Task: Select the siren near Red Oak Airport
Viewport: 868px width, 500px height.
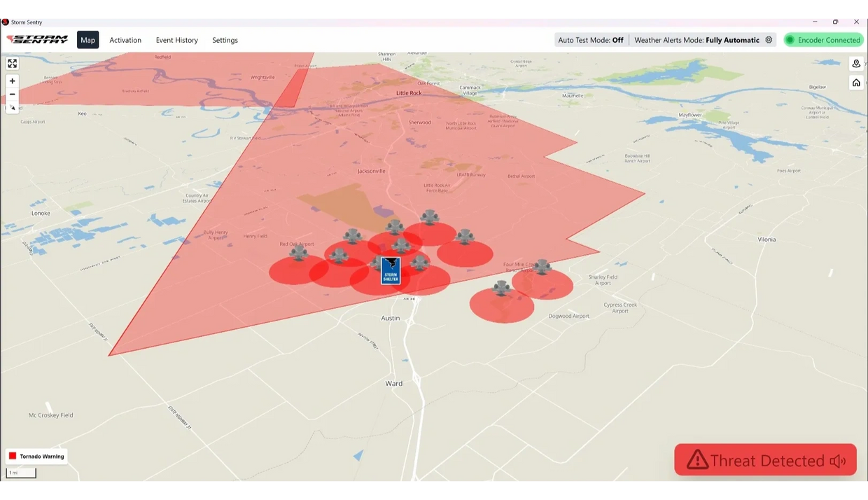Action: point(299,252)
